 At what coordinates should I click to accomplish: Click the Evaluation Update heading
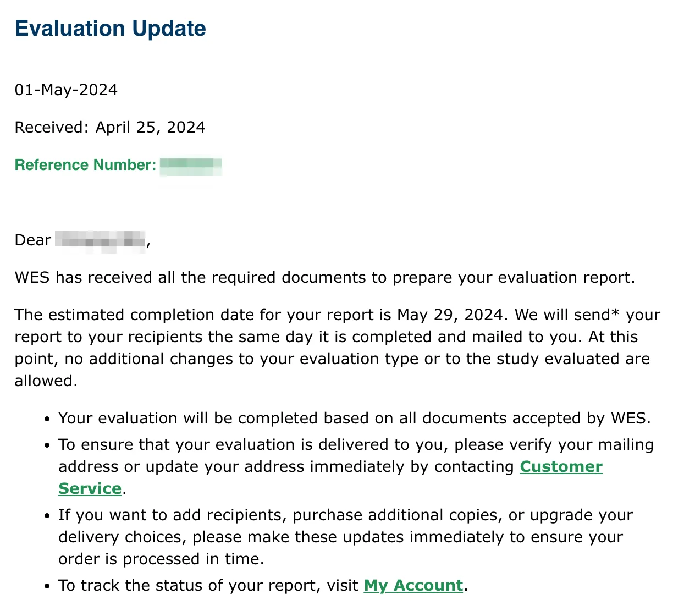pos(111,29)
